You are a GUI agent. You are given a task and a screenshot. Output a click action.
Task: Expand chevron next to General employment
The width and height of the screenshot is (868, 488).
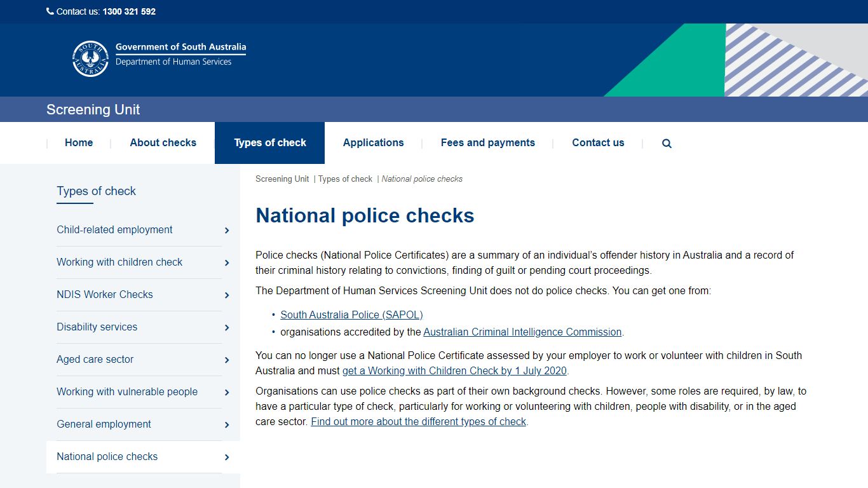(x=227, y=425)
